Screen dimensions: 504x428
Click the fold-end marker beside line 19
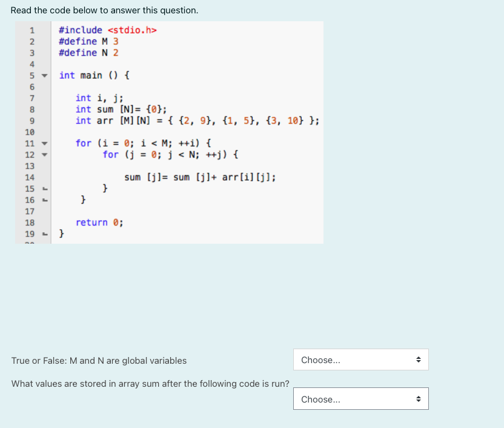point(44,233)
